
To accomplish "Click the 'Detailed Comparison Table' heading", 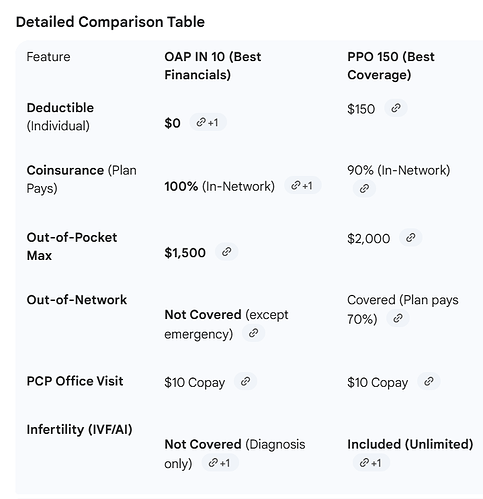I will tap(110, 22).
